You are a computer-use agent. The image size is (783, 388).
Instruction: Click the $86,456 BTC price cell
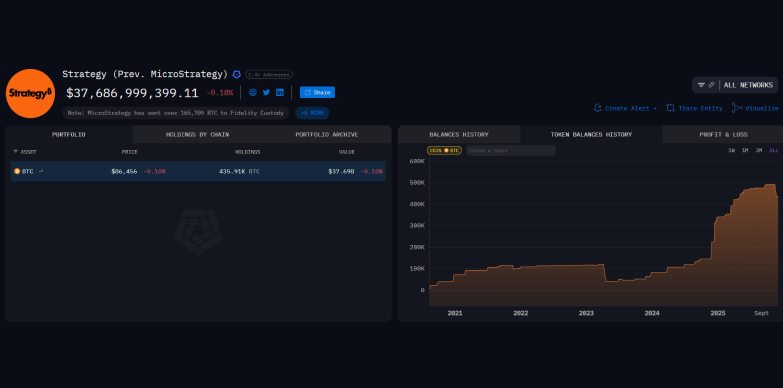pos(124,171)
